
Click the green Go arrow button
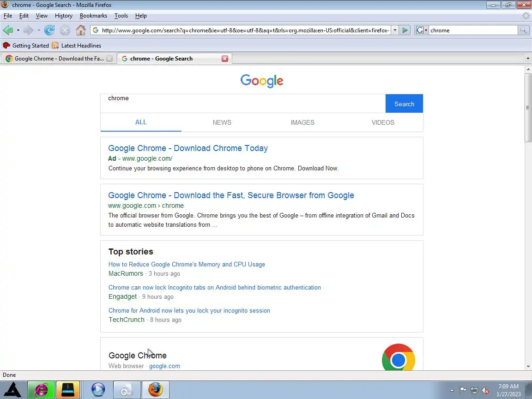click(405, 30)
